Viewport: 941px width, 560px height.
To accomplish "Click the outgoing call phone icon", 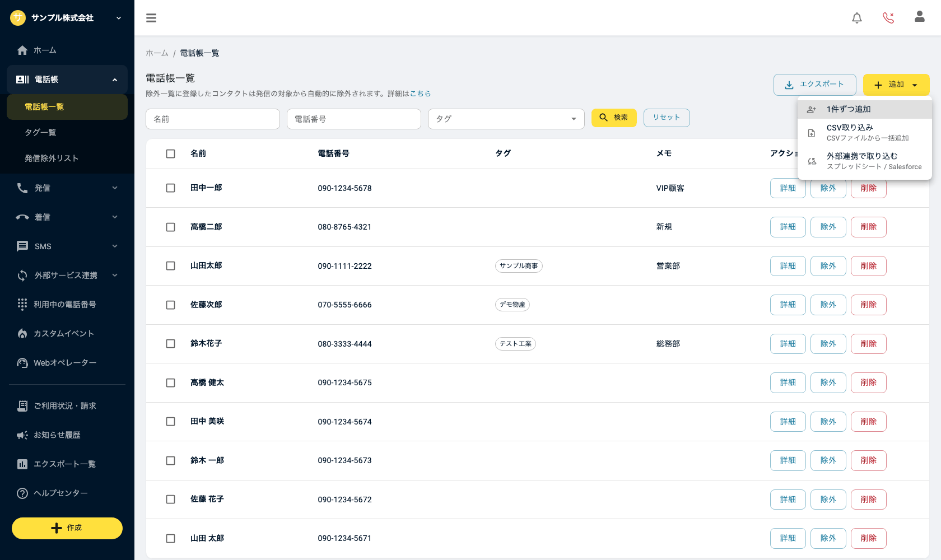I will point(22,188).
